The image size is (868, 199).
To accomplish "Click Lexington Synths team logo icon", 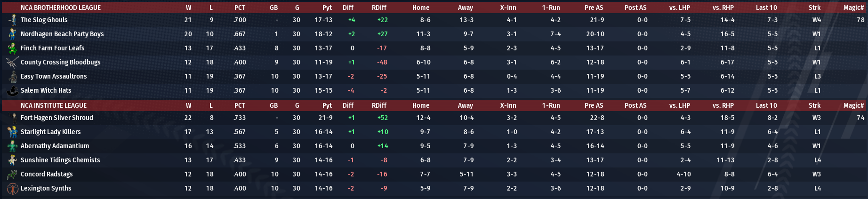I will [12, 188].
